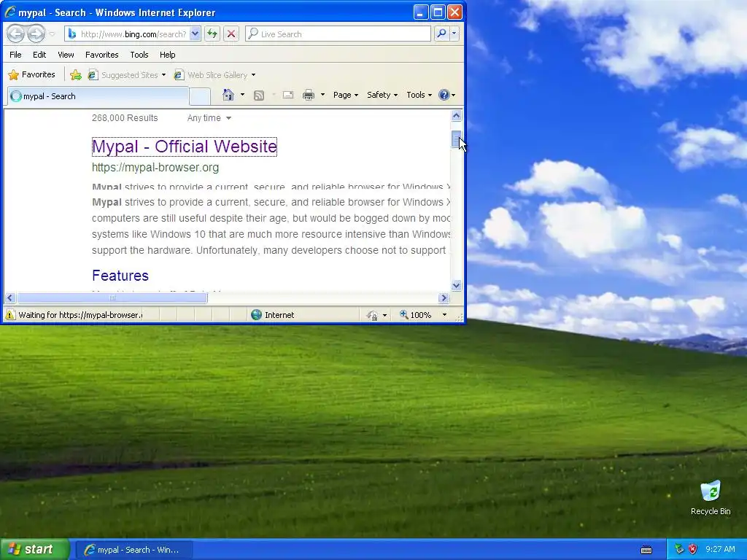Click inside the Live Search box

pos(338,34)
